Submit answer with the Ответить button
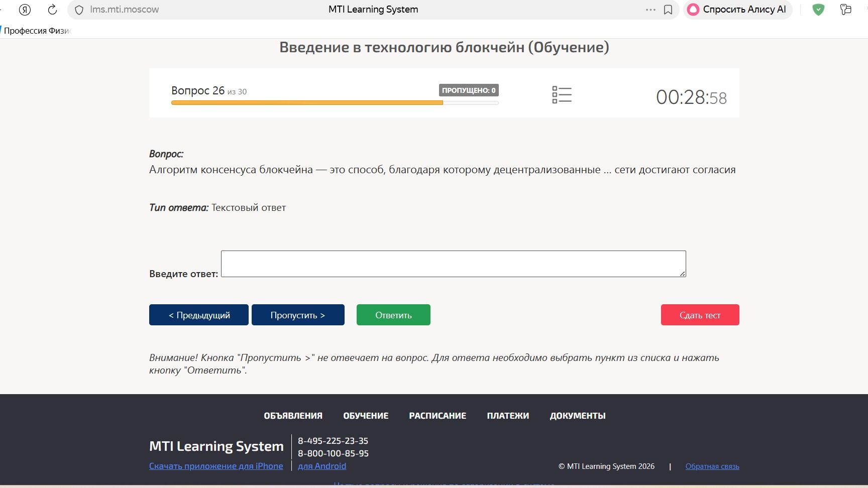This screenshot has width=868, height=488. pos(393,315)
